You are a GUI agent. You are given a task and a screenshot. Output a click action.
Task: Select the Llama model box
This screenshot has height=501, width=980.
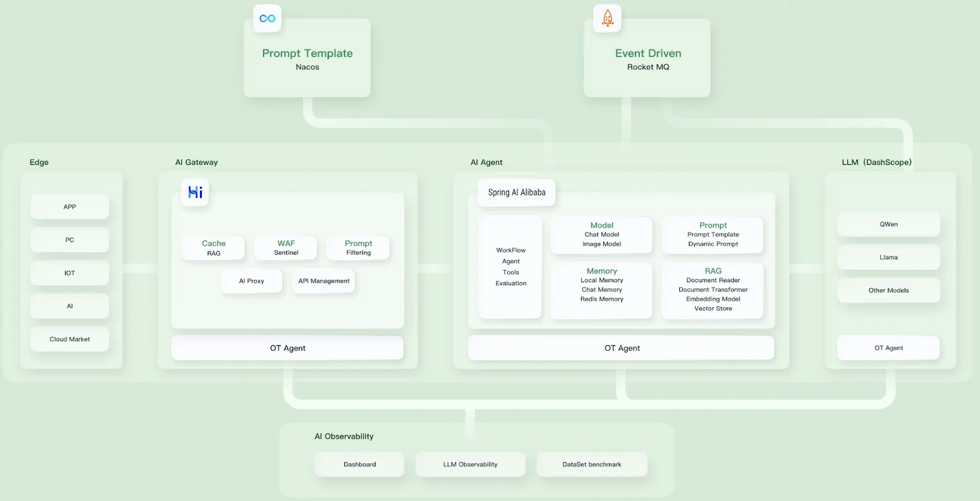point(889,257)
